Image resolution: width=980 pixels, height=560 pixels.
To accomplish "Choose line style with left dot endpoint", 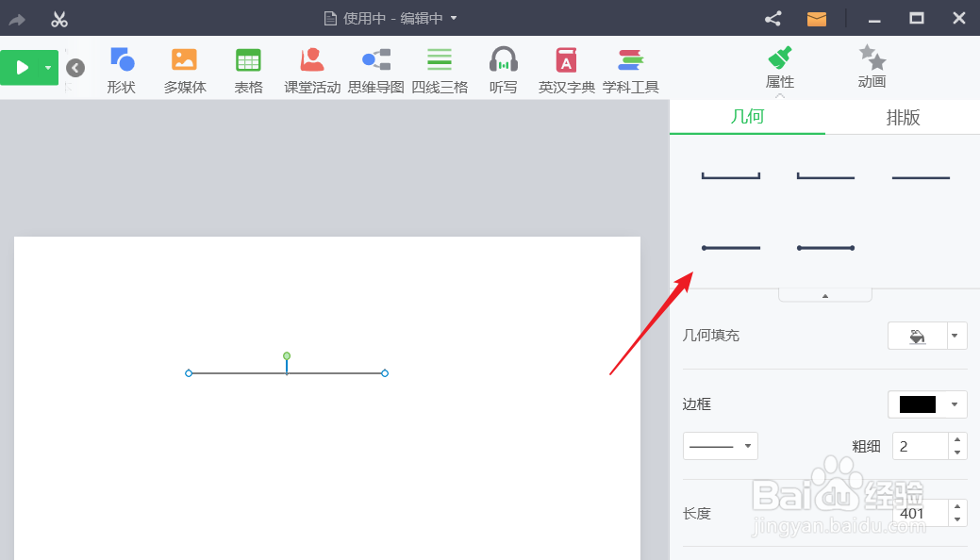I will click(731, 248).
